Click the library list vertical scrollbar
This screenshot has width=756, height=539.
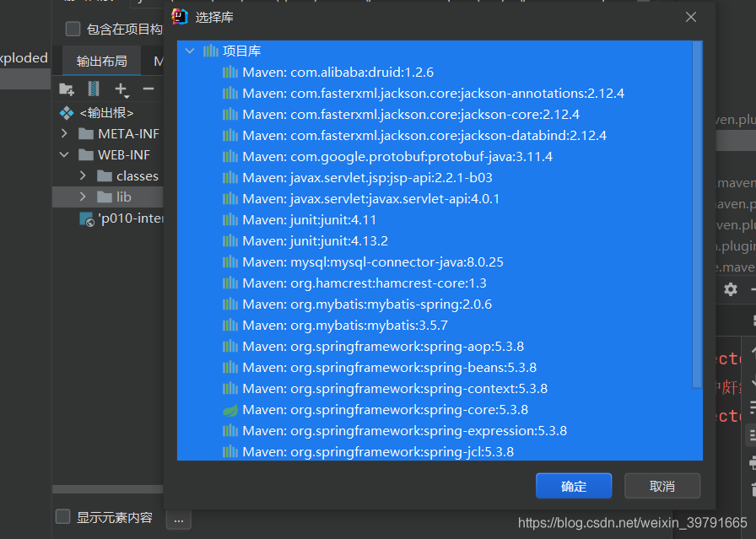697,214
